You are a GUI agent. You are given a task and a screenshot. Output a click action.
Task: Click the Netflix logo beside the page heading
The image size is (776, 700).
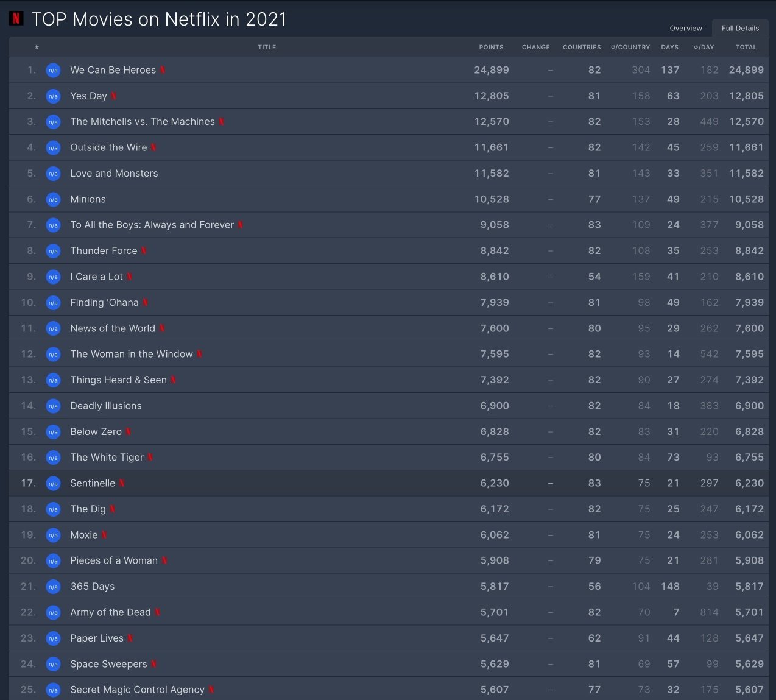pyautogui.click(x=16, y=18)
